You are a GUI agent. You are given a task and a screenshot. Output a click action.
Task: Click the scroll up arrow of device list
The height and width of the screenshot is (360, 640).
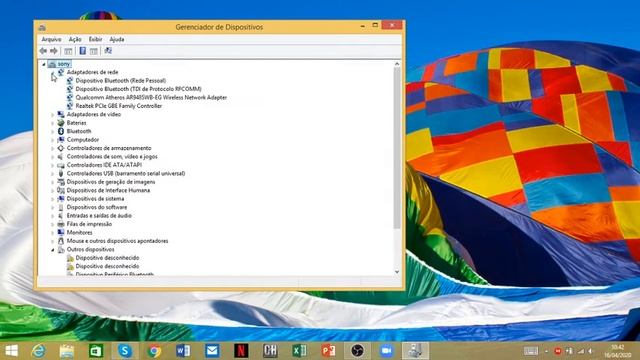pos(397,64)
